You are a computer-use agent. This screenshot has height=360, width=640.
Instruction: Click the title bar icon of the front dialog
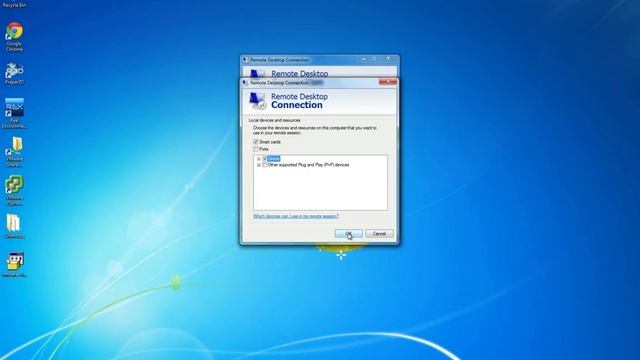coord(245,83)
